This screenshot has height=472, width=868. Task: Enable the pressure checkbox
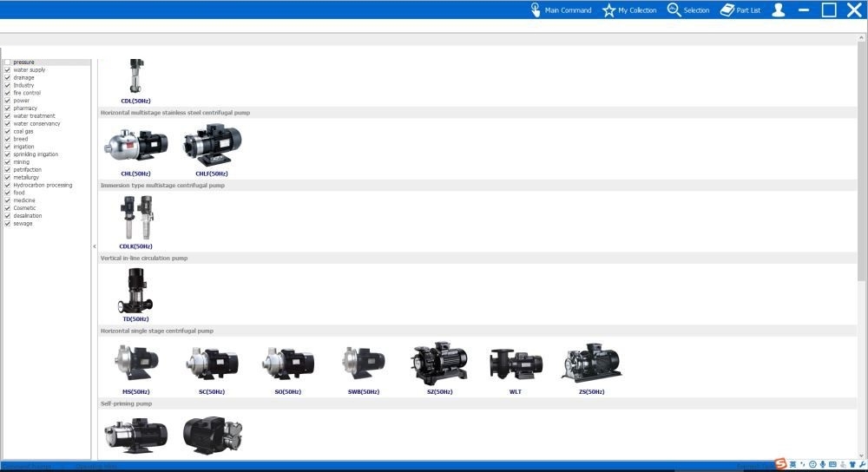(x=8, y=62)
